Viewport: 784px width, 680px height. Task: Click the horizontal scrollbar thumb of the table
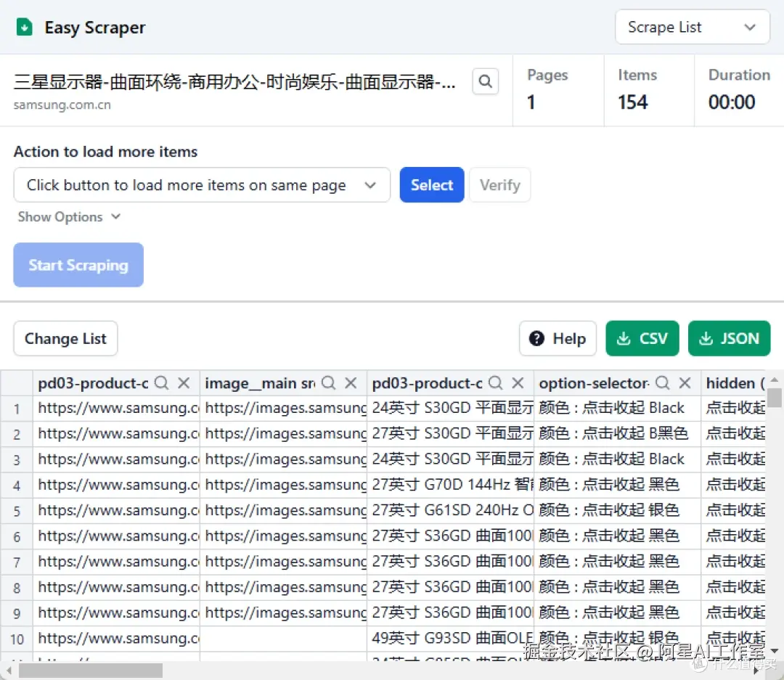(x=91, y=671)
